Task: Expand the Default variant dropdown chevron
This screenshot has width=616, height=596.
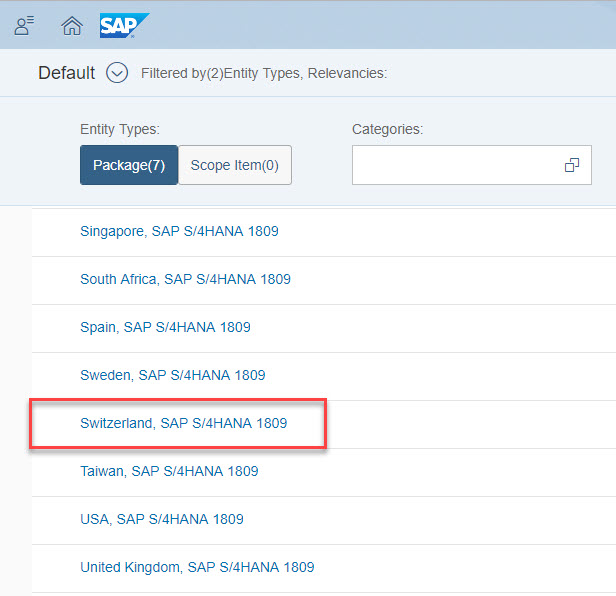Action: pos(117,73)
